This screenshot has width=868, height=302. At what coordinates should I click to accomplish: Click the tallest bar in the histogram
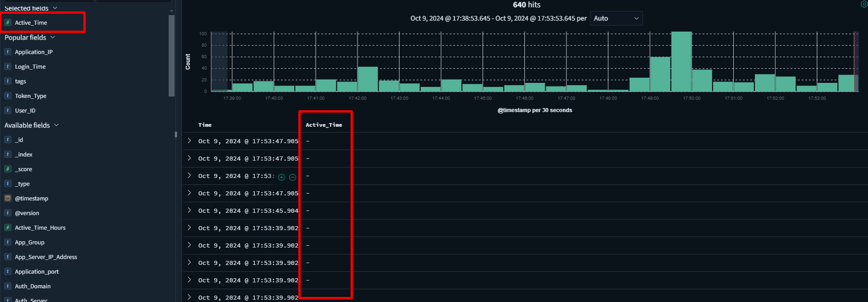(681, 62)
